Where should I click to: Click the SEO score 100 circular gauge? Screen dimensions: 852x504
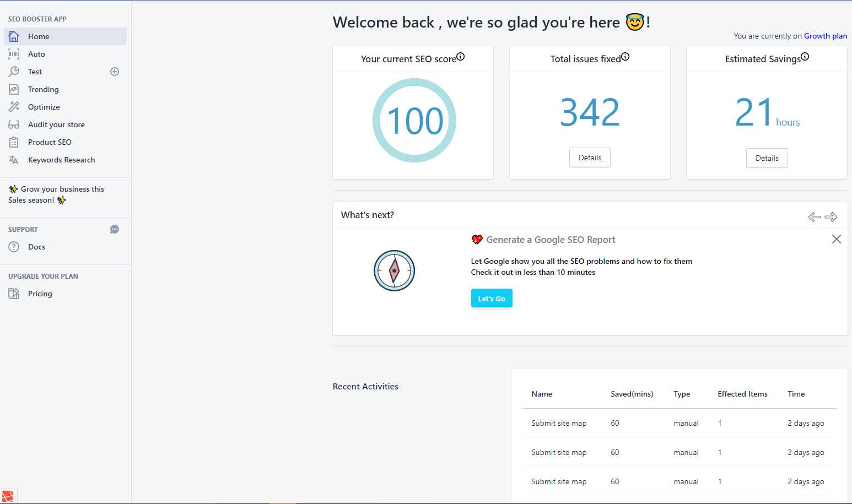[x=414, y=120]
